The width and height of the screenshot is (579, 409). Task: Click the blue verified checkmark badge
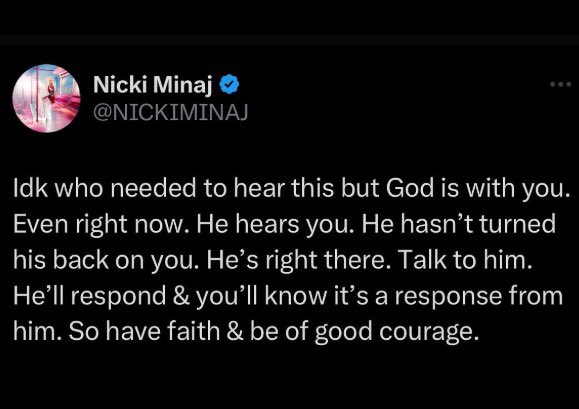(x=229, y=85)
